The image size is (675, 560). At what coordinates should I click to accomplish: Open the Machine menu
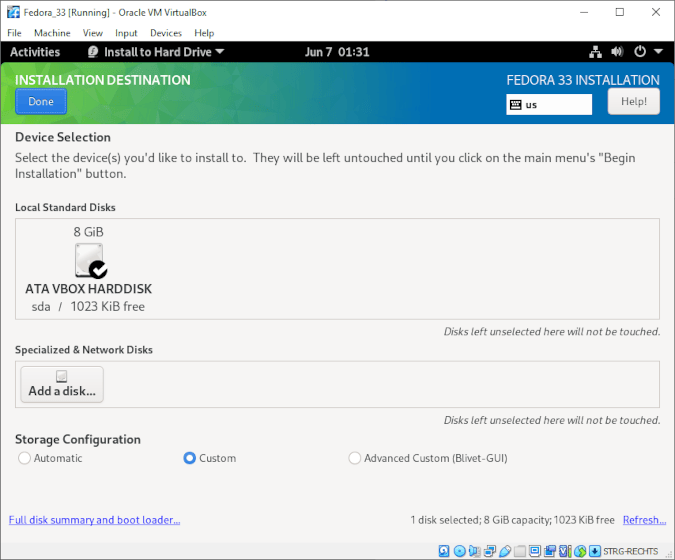click(52, 33)
